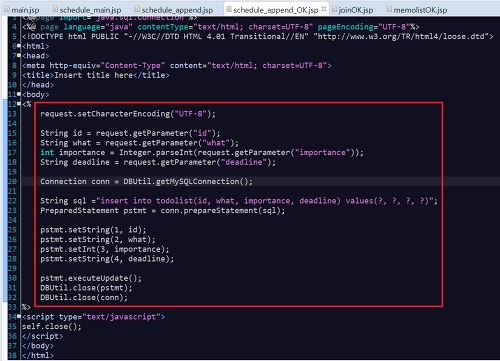Click the self.close(); line

52,326
